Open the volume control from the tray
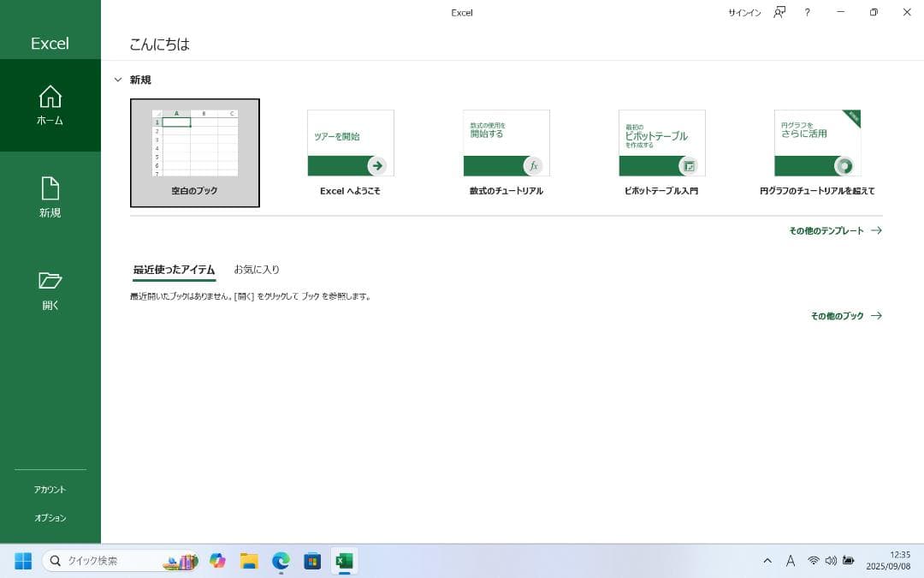924x578 pixels. 831,561
